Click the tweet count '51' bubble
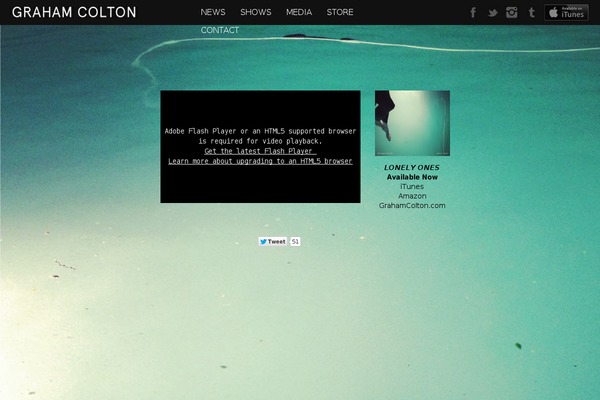The image size is (600, 400). point(295,242)
